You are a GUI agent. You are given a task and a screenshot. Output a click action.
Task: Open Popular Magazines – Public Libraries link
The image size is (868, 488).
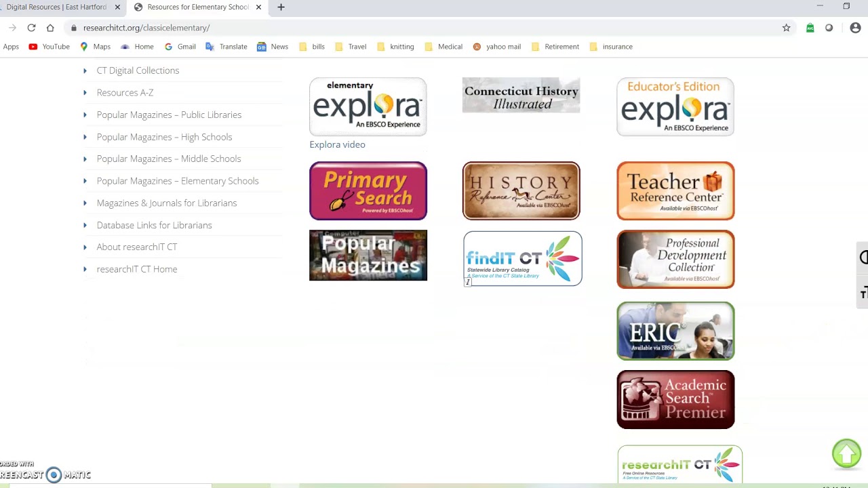point(169,115)
